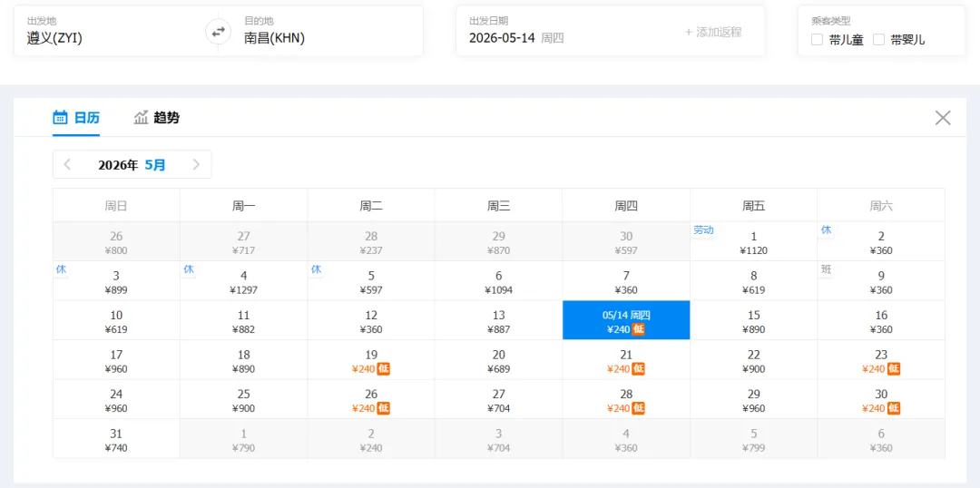The height and width of the screenshot is (488, 980).
Task: Click highlighted 05/14 周四 cell
Action: [x=626, y=320]
